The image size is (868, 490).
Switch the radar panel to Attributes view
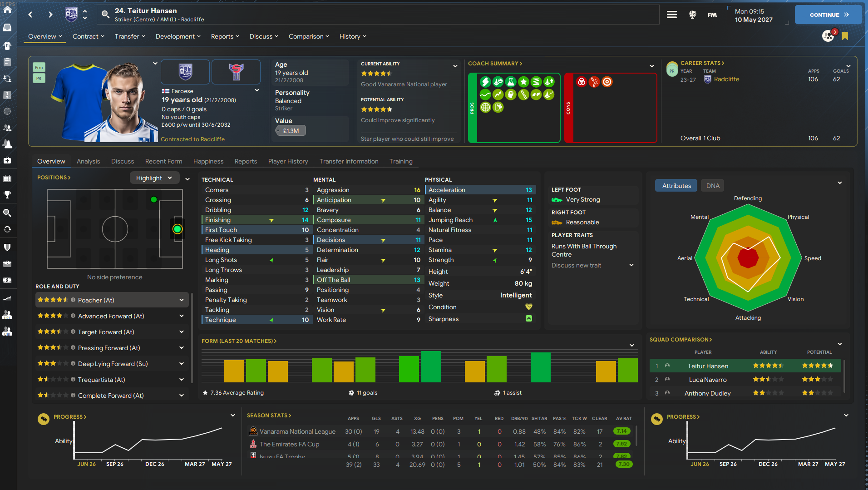pos(676,186)
